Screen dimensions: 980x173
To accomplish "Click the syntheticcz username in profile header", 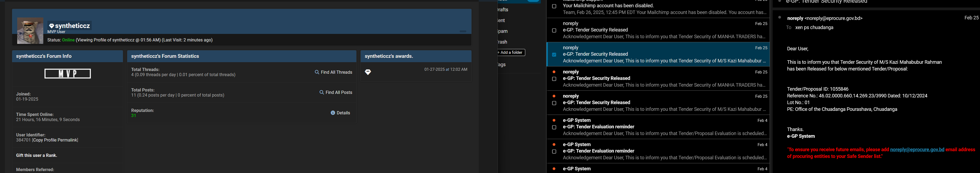I will pyautogui.click(x=72, y=26).
